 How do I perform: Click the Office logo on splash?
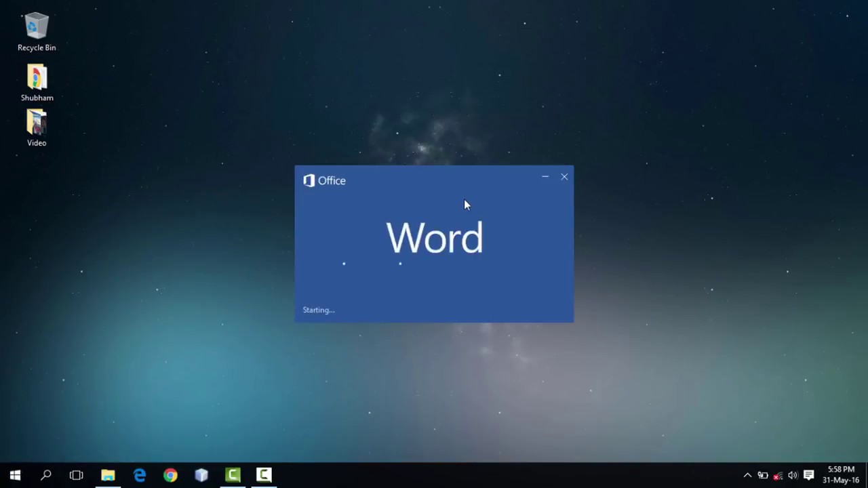point(324,180)
